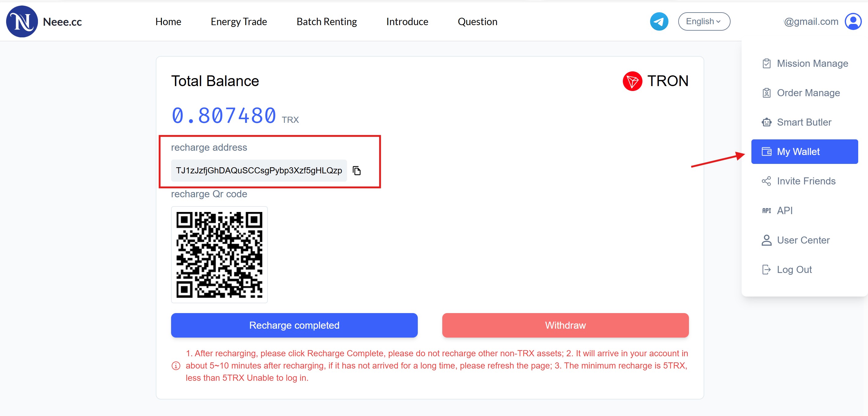Open API settings panel
The height and width of the screenshot is (416, 868).
(786, 210)
